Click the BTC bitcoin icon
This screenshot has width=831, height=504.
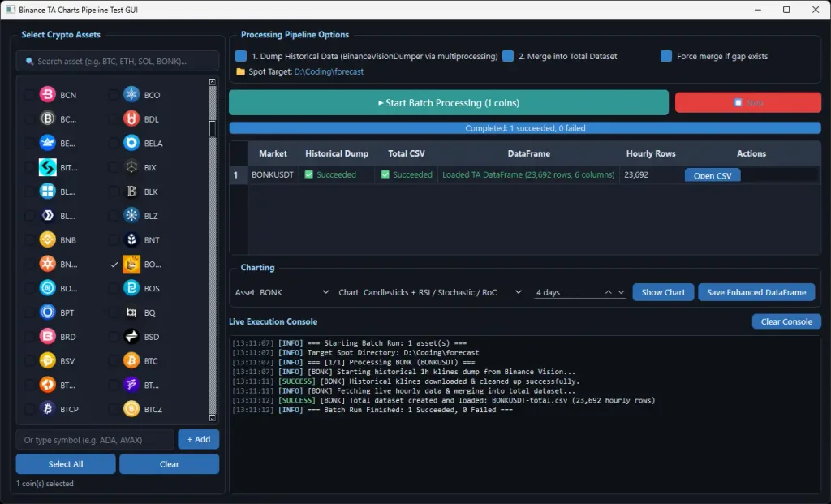(131, 360)
